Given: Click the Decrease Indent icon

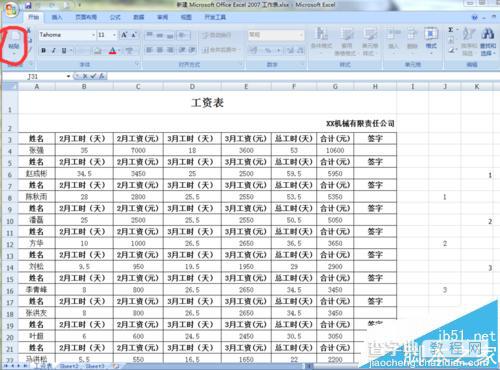Looking at the screenshot, I should (182, 50).
